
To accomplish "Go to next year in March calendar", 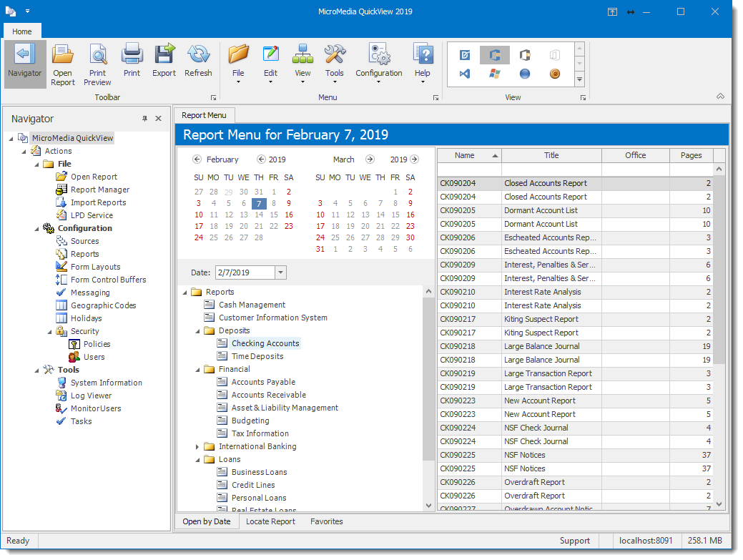I will (x=415, y=159).
